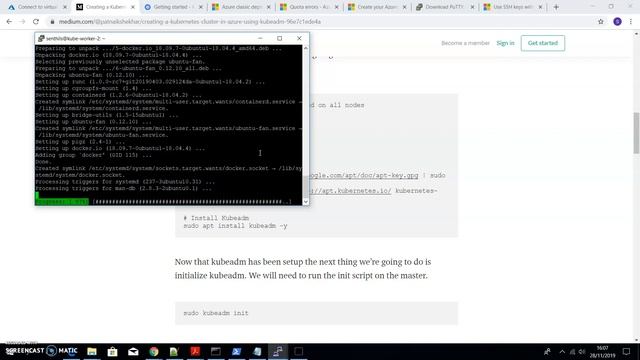The height and width of the screenshot is (360, 640).
Task: Click the Medium 'Sign in' link
Action: 505,43
